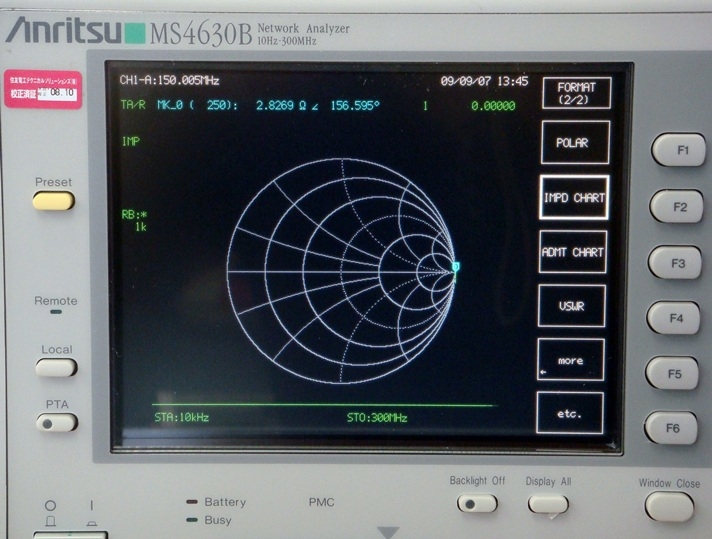Click the STO:300MHz stop frequency

(377, 417)
